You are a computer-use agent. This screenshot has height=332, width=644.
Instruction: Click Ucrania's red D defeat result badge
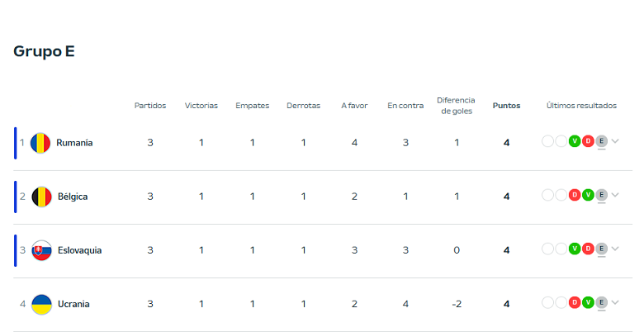click(x=575, y=302)
